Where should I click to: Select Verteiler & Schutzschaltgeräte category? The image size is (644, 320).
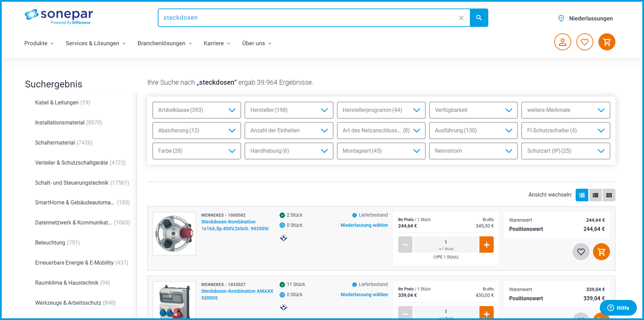[x=80, y=163]
